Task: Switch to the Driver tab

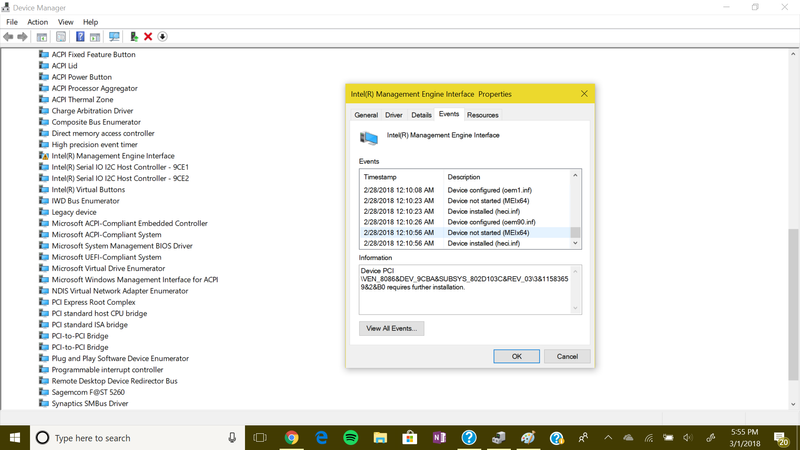Action: (x=393, y=115)
